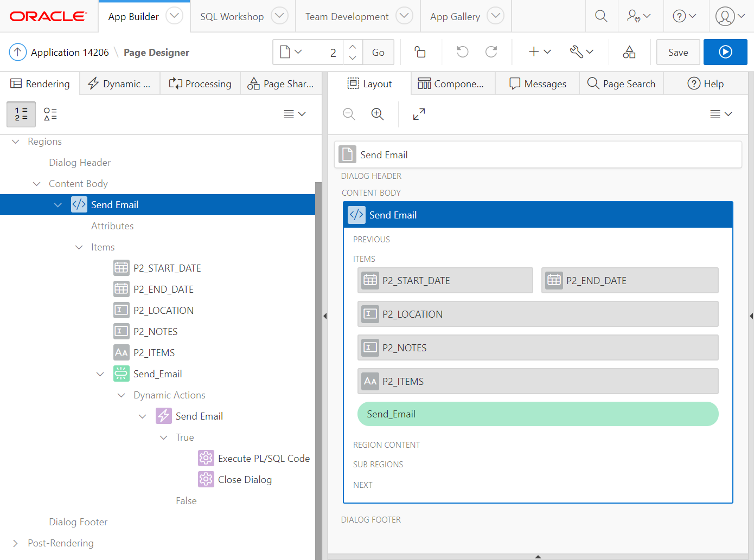Open the Utilities wrench dropdown
754x560 pixels.
(x=582, y=52)
